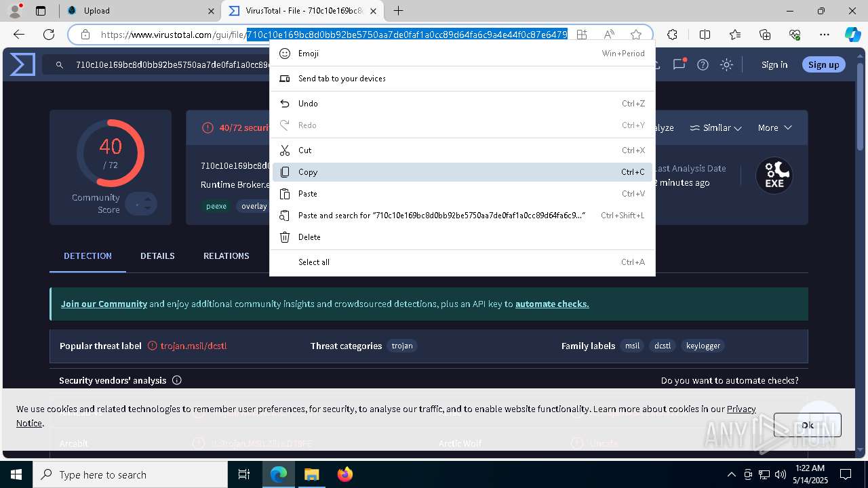868x488 pixels.
Task: Click the VirusTotal hash search field
Action: (173, 65)
